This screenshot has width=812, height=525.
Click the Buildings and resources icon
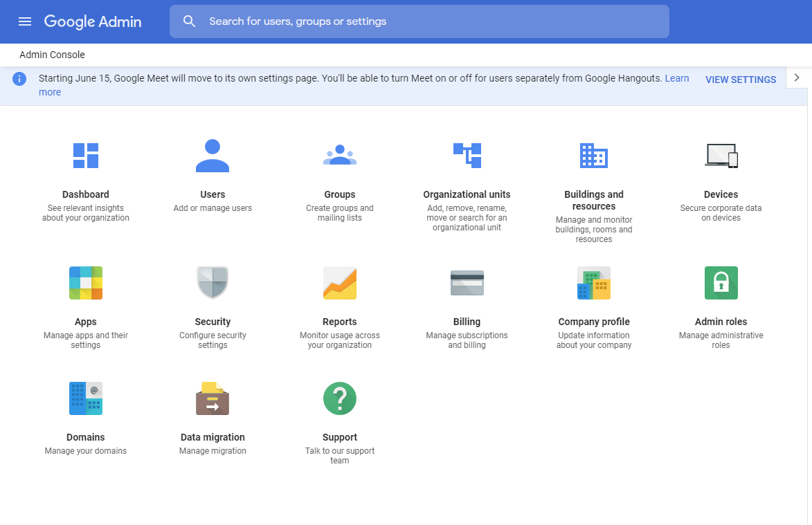593,155
